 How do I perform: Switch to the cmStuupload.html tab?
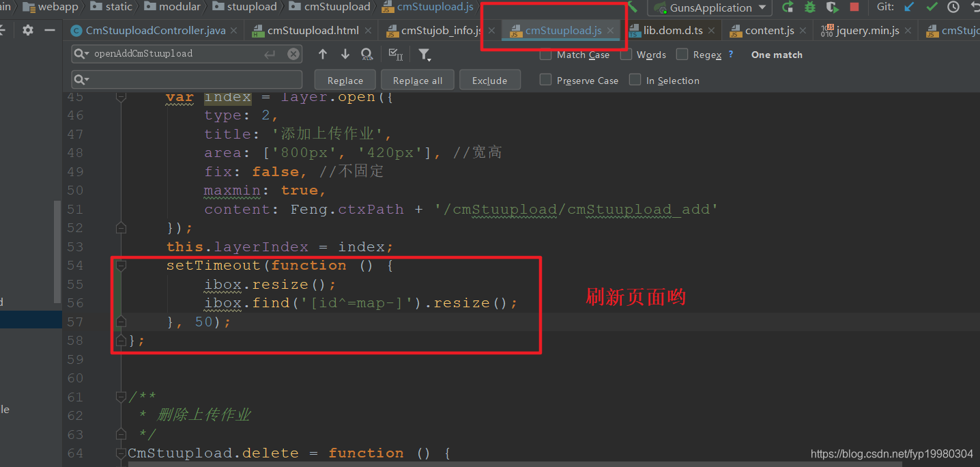pos(313,31)
